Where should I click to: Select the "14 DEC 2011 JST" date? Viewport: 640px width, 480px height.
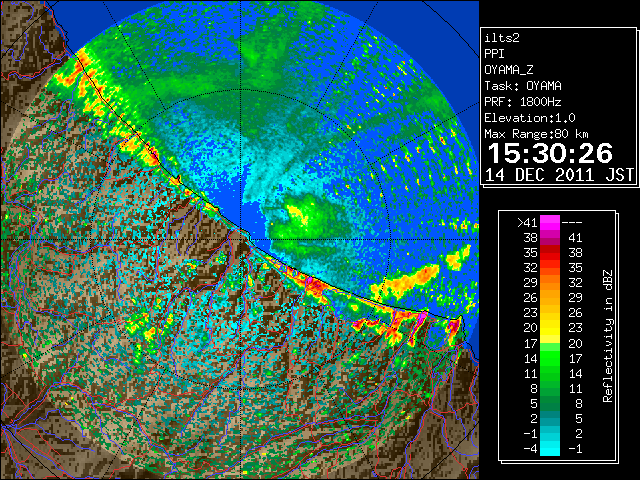pos(559,175)
